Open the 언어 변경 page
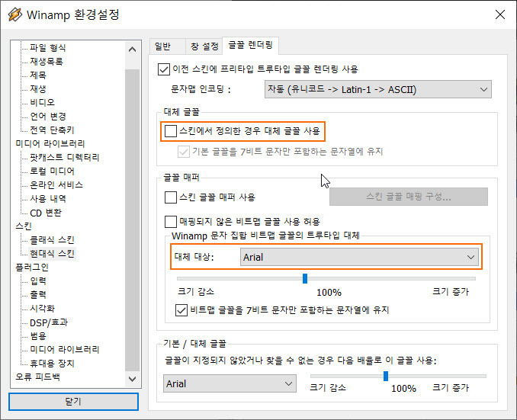517x420 pixels. click(x=48, y=117)
